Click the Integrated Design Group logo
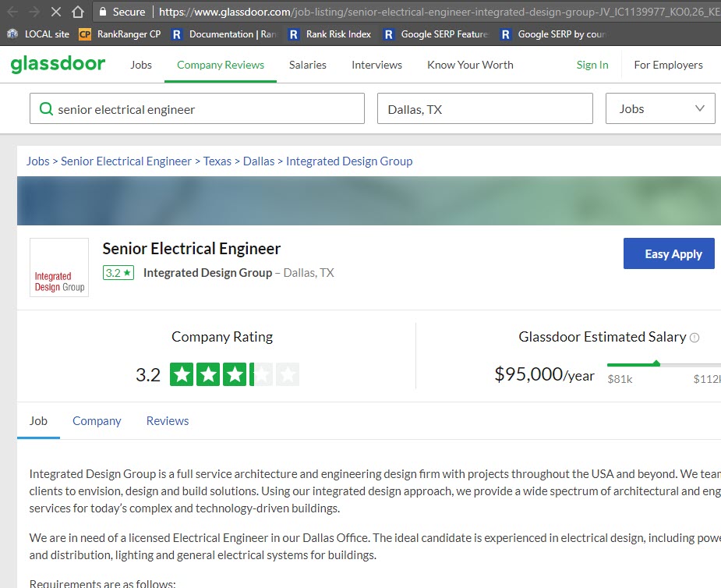This screenshot has height=588, width=721. [59, 267]
